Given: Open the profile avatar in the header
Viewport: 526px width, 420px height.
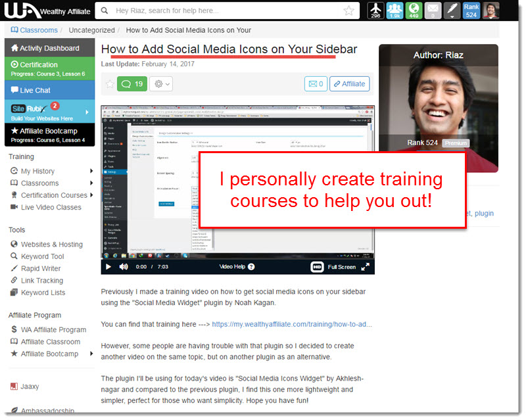Looking at the screenshot, I should (x=490, y=11).
